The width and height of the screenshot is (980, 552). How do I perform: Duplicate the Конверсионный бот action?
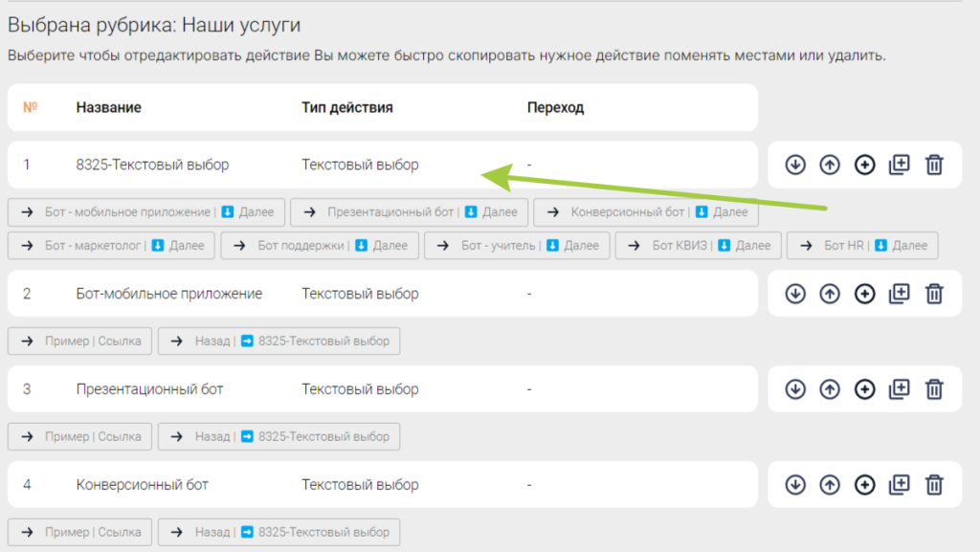(900, 485)
